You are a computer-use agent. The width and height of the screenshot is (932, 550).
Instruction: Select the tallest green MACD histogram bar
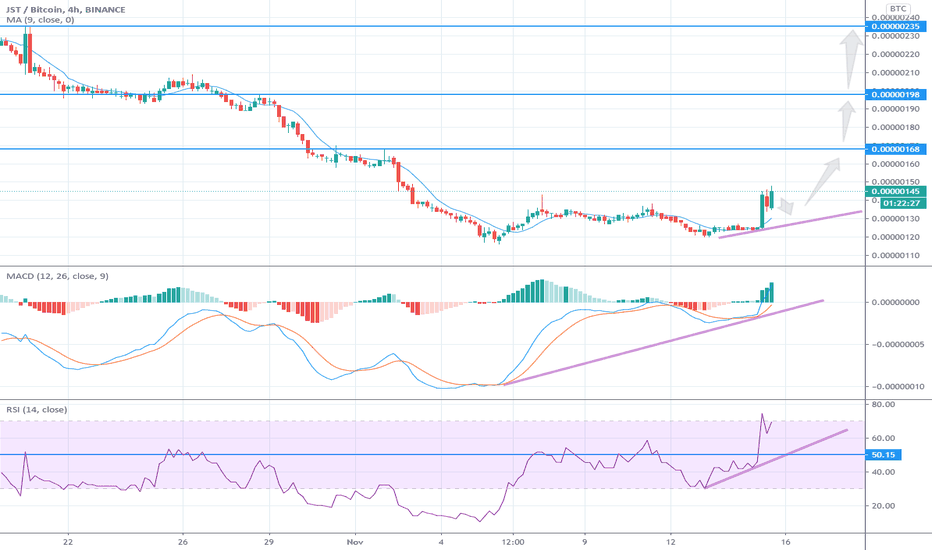coord(541,291)
